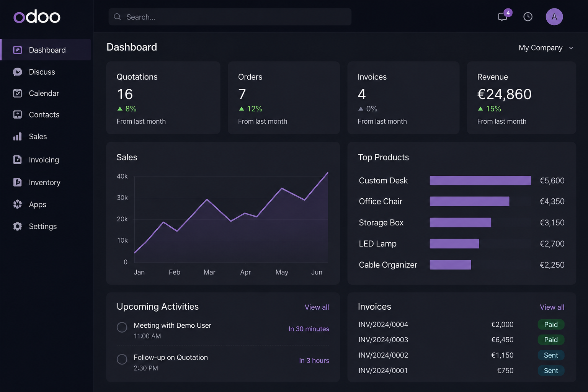
Task: Click the Contacts sidebar icon
Action: pos(17,115)
